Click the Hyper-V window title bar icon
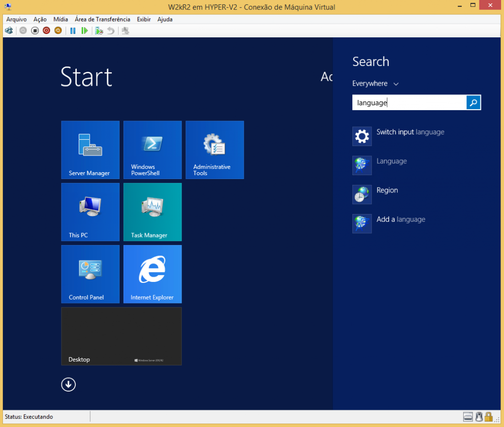This screenshot has height=427, width=504. pyautogui.click(x=8, y=7)
